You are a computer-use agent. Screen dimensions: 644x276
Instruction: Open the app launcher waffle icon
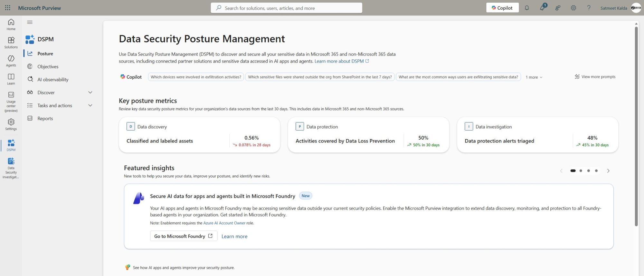tap(8, 8)
